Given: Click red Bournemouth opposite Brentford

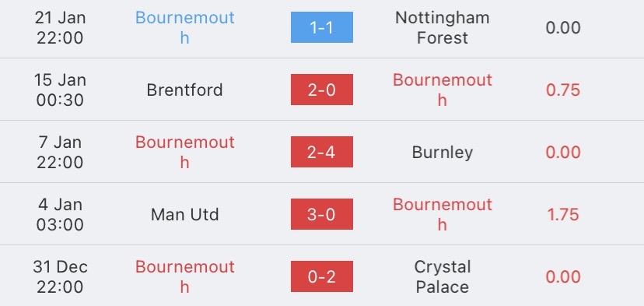Looking at the screenshot, I should point(443,90).
